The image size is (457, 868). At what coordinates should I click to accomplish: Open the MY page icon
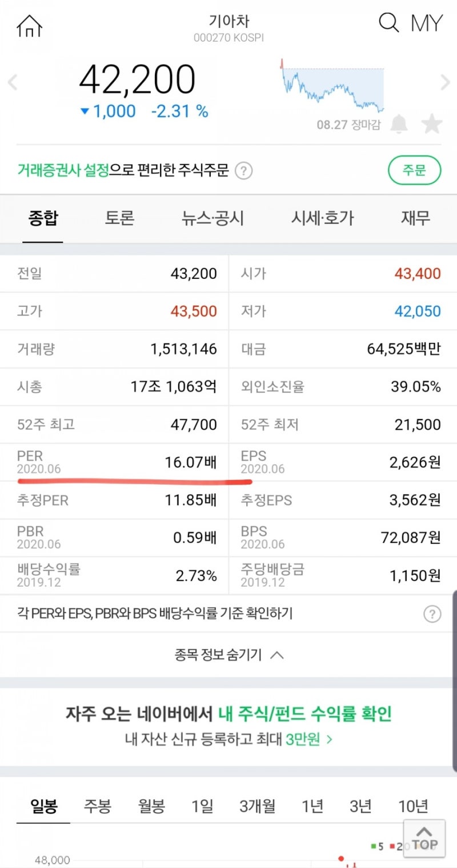426,23
